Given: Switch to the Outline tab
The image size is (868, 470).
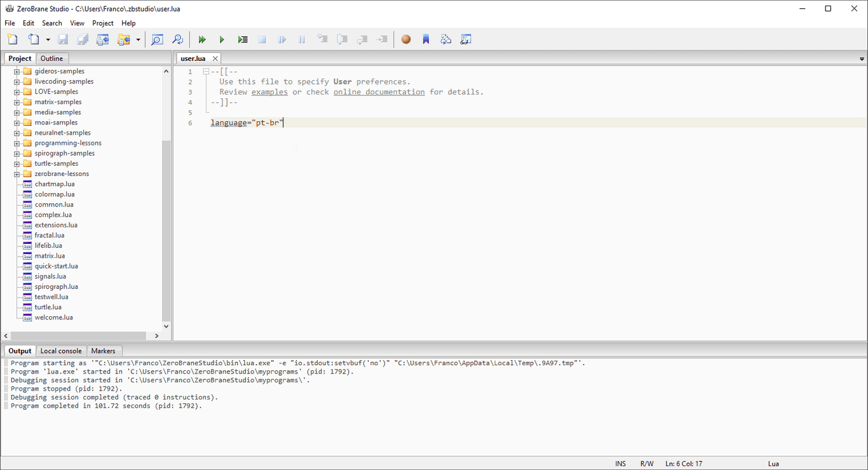Looking at the screenshot, I should (52, 58).
